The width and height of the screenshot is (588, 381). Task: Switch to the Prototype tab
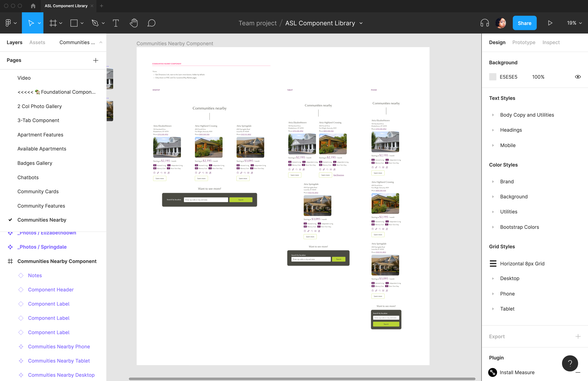(524, 43)
